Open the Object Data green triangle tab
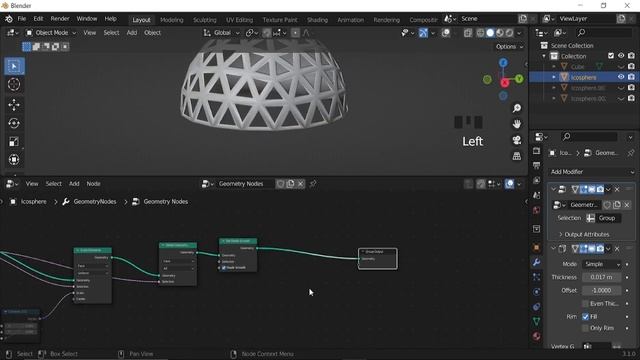This screenshot has height=360, width=640. (536, 321)
